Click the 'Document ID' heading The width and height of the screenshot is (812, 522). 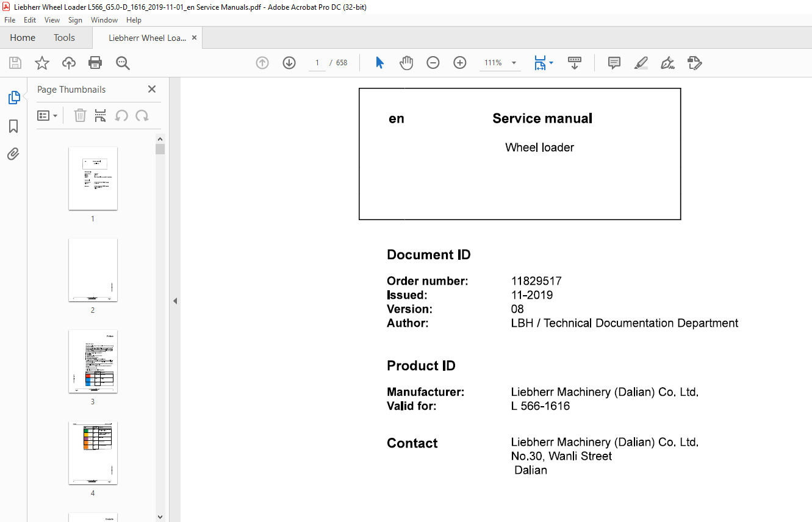point(429,255)
